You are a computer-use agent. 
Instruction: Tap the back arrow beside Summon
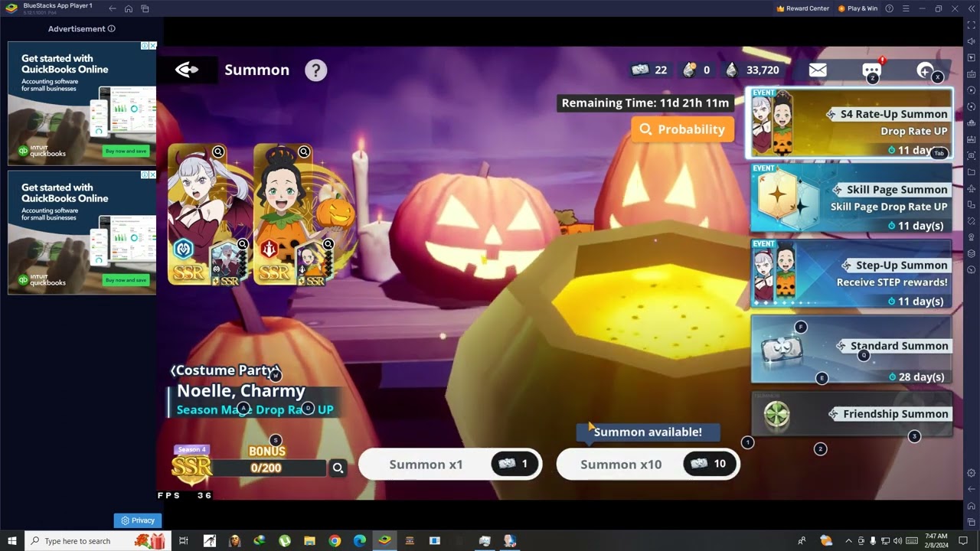187,70
